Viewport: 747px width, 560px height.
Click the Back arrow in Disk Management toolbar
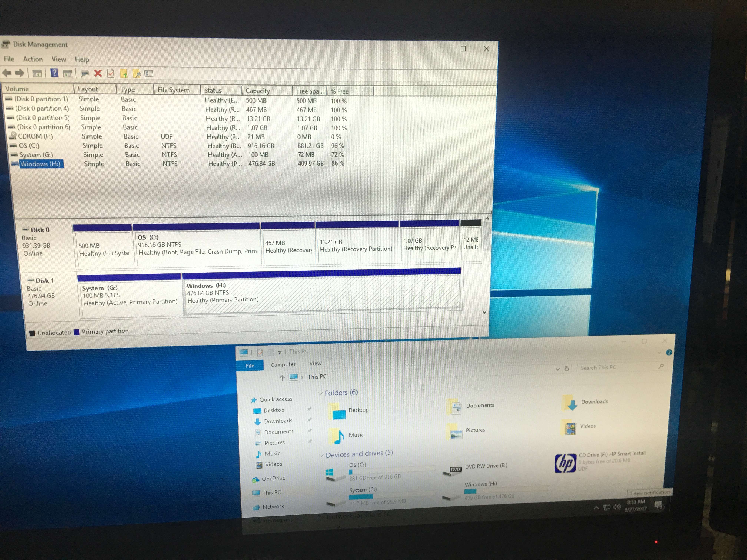point(7,73)
